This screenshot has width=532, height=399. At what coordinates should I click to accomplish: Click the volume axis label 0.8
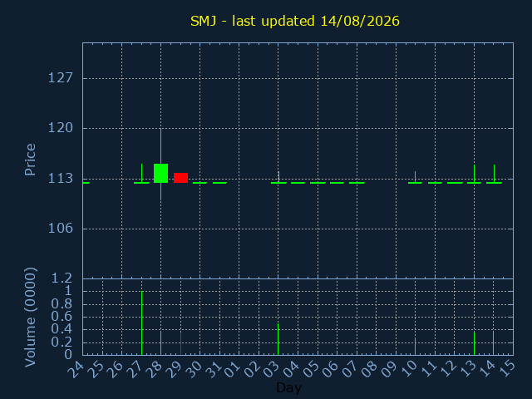pyautogui.click(x=62, y=303)
